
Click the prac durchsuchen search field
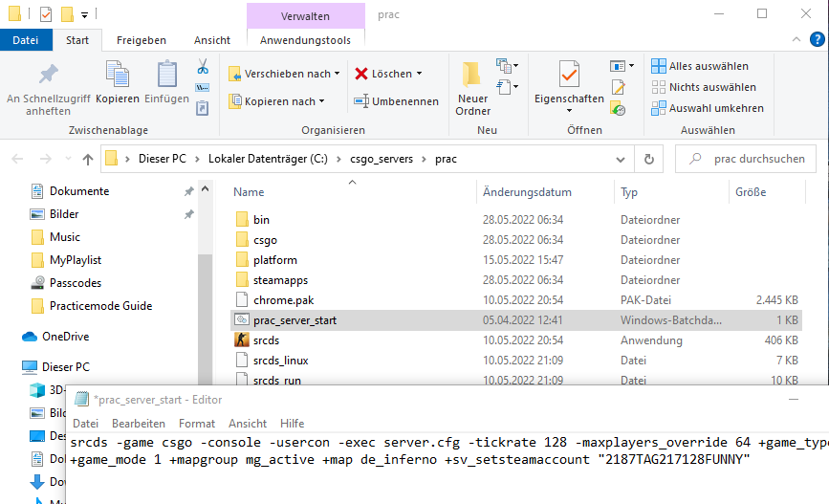point(746,159)
